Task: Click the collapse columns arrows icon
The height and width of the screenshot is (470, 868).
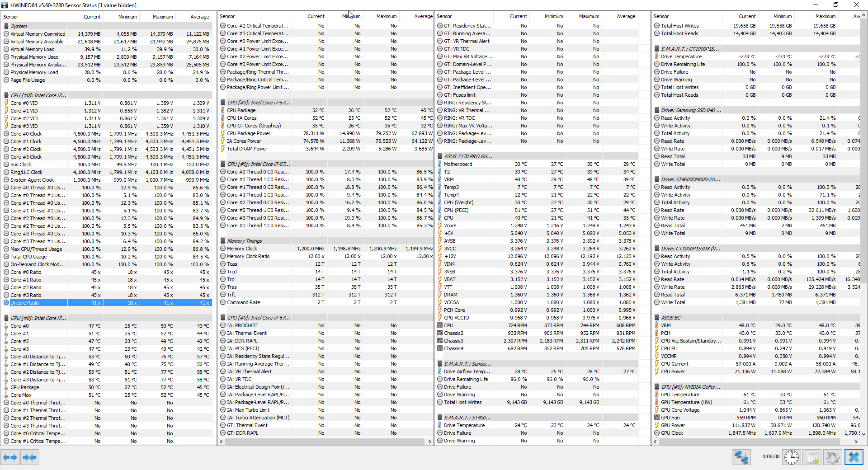Action: coord(29,457)
